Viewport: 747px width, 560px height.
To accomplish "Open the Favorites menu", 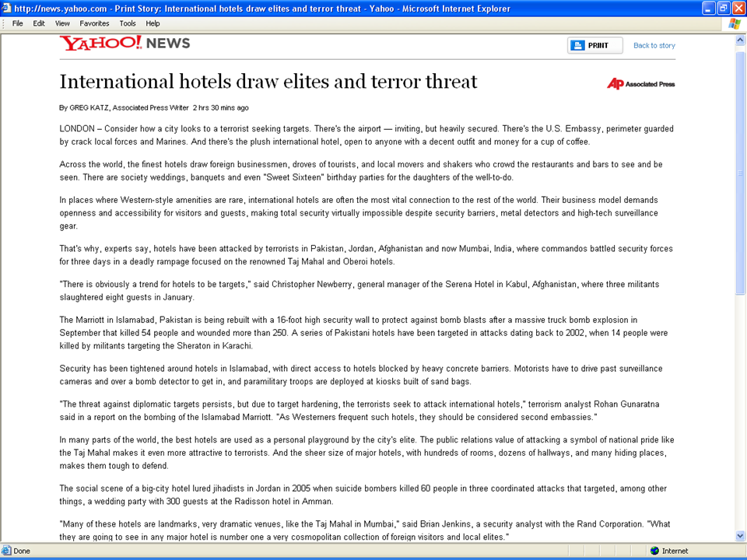I will (94, 23).
